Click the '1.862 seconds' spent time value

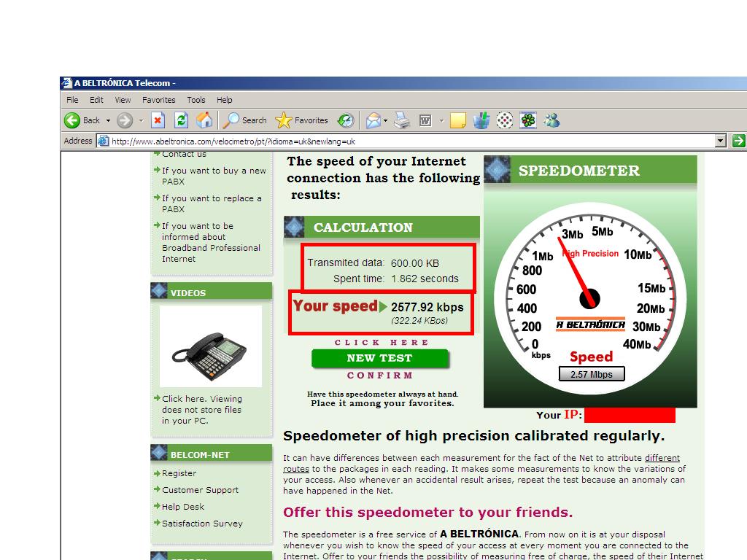coord(425,279)
